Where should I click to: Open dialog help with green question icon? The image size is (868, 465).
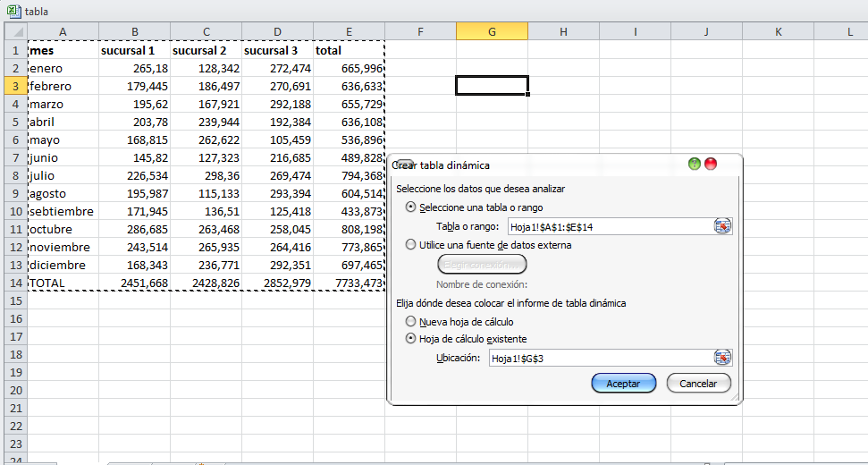coord(695,165)
